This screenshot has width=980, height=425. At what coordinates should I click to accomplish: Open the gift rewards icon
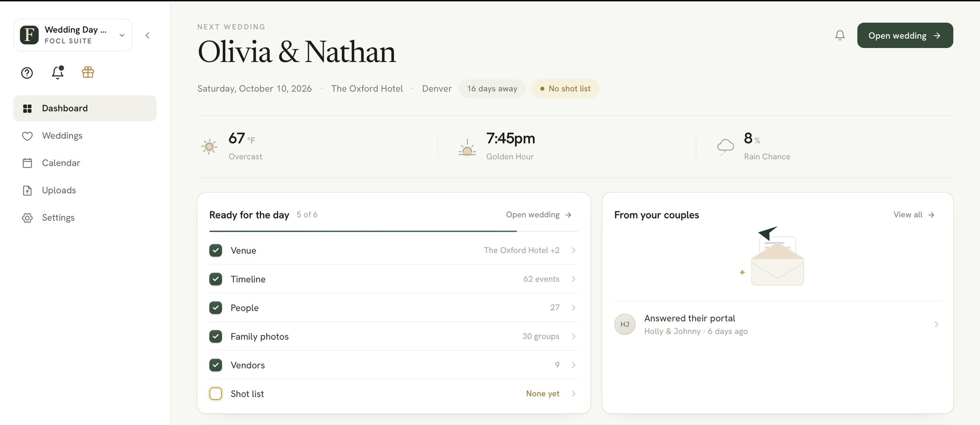coord(88,72)
